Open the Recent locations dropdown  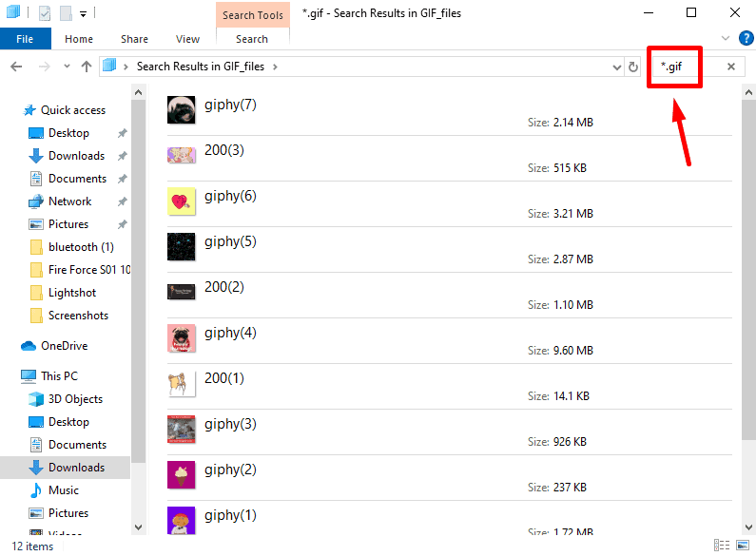[x=67, y=67]
